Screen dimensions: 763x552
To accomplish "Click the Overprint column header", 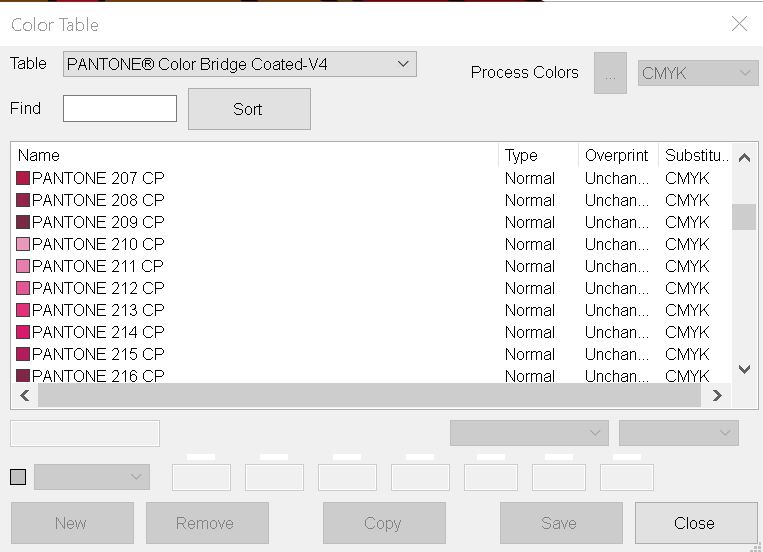I will [x=617, y=155].
